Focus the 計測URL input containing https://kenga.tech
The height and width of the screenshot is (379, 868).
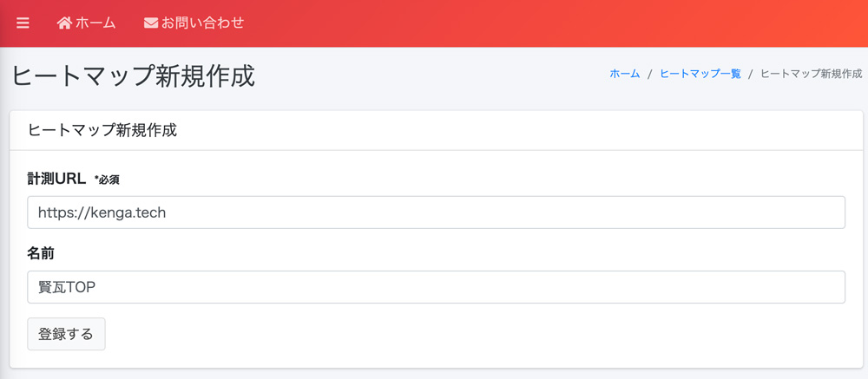436,212
